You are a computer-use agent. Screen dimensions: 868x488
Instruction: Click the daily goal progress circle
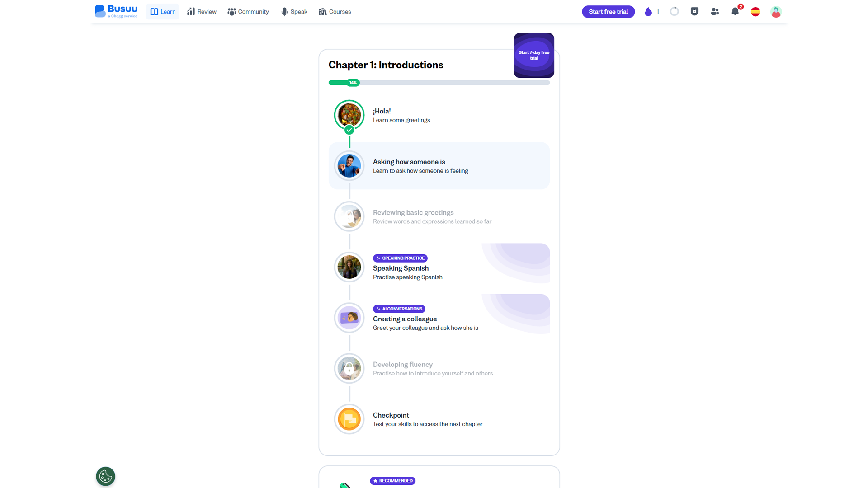point(674,12)
